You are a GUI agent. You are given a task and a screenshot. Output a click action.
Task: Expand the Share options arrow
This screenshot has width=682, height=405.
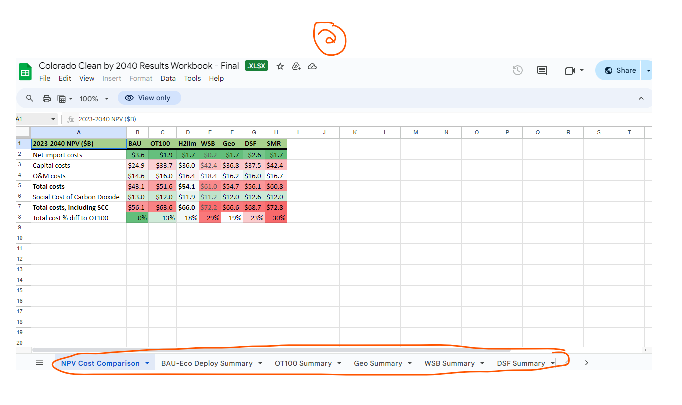point(648,70)
